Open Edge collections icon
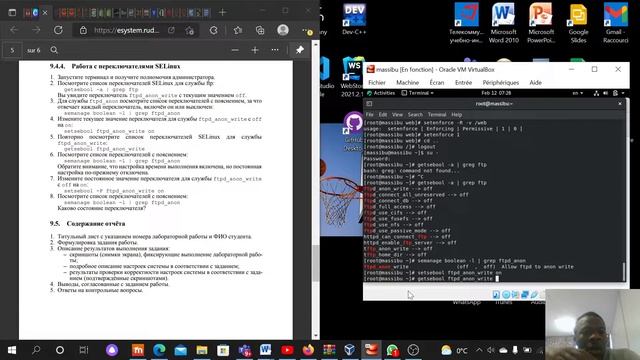 point(260,30)
